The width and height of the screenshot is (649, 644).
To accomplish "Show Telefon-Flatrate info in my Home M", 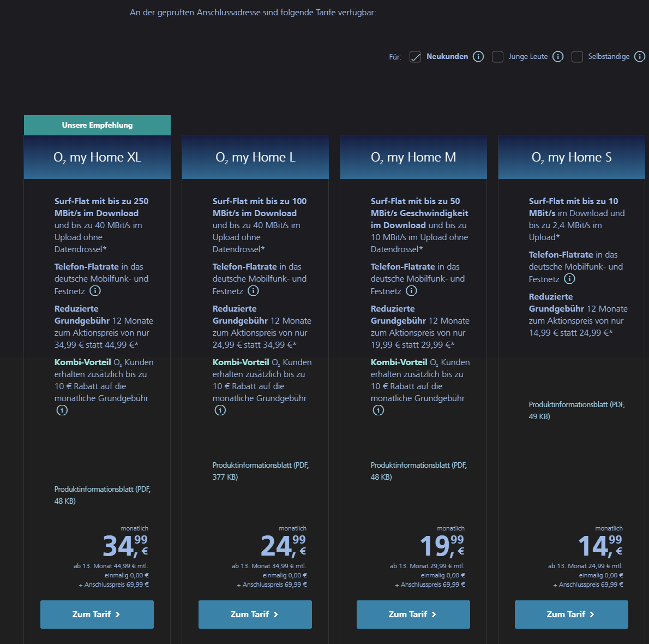I will 411,291.
